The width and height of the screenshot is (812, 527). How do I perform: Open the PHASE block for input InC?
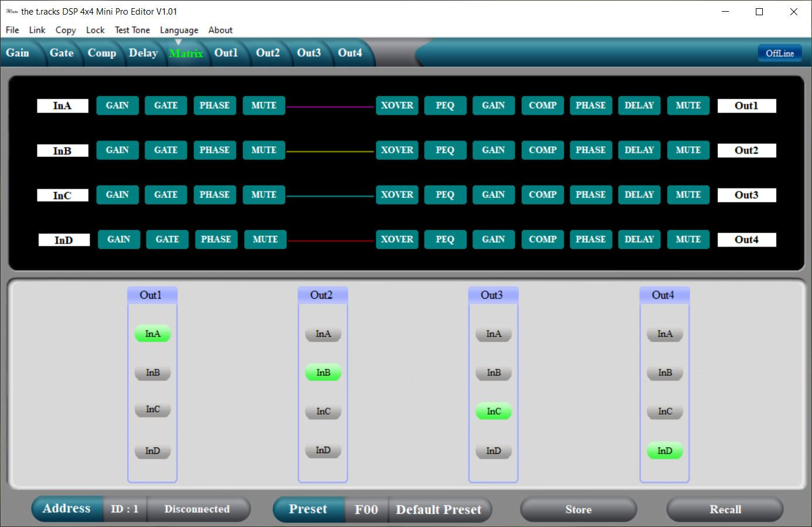tap(214, 194)
